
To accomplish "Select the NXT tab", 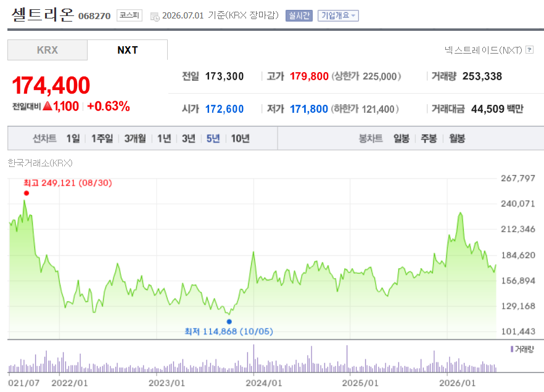I will (x=127, y=50).
